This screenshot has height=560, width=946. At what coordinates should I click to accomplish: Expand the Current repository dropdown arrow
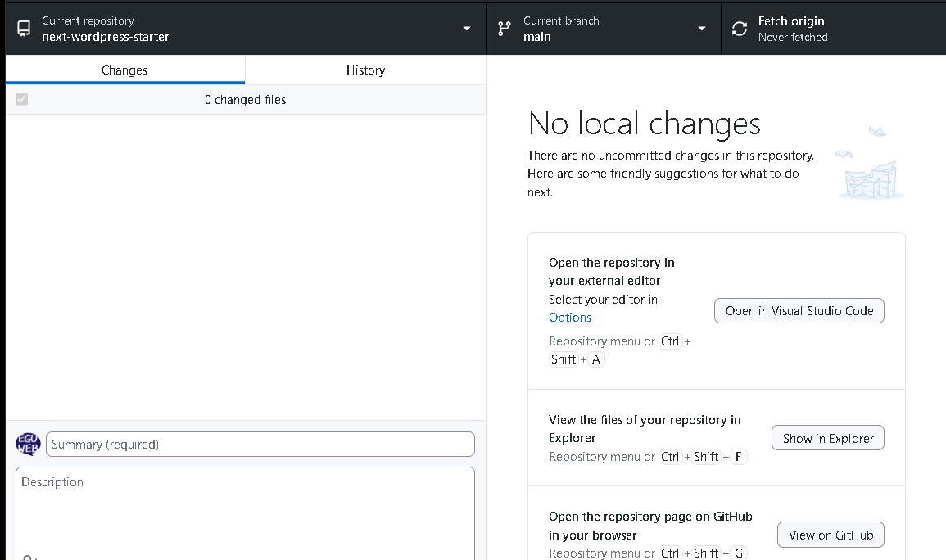pos(467,29)
